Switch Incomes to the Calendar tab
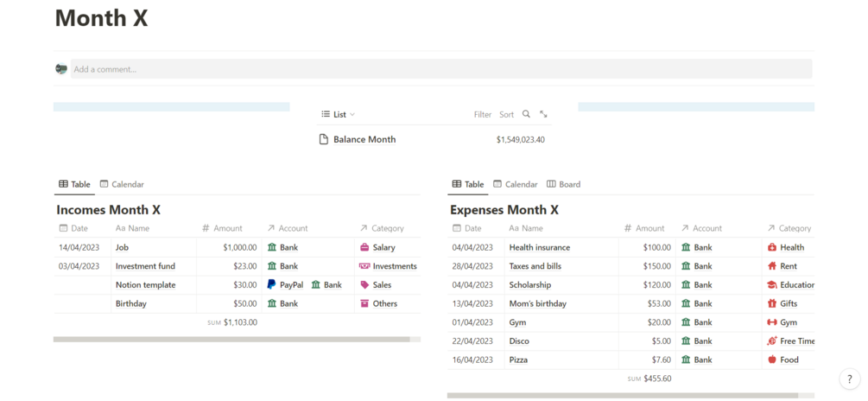The width and height of the screenshot is (868, 401). (122, 184)
